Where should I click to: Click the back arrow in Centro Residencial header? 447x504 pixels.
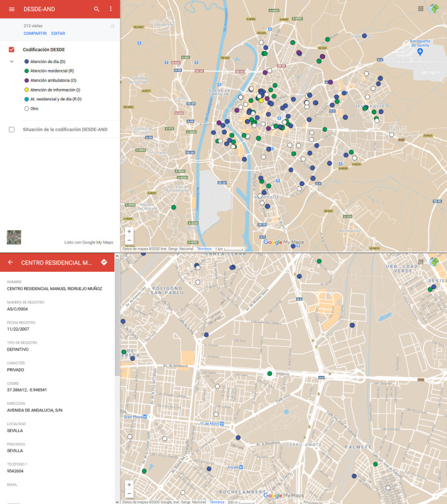10,262
